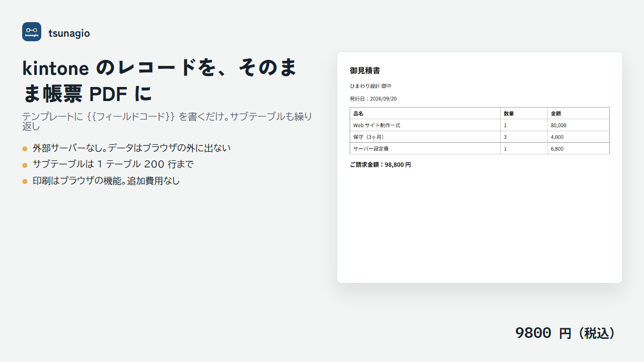The height and width of the screenshot is (362, 644).
Task: Click the 御見積書 document title
Action: point(365,71)
